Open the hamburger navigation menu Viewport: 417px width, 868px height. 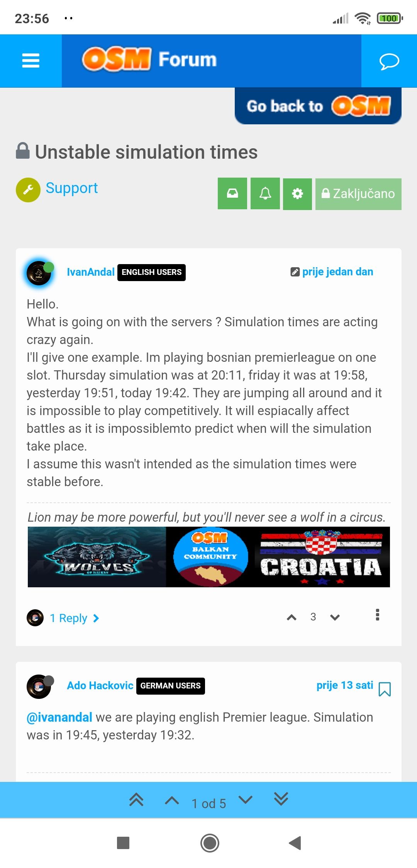31,61
